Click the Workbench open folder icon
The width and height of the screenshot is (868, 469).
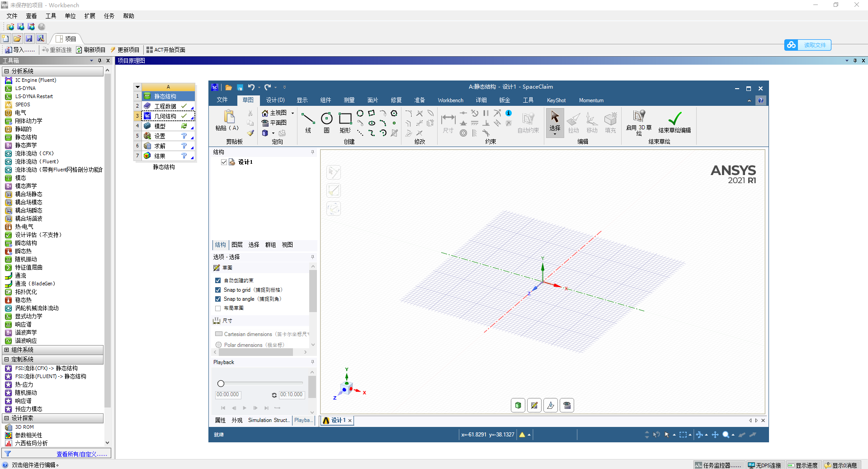point(17,38)
